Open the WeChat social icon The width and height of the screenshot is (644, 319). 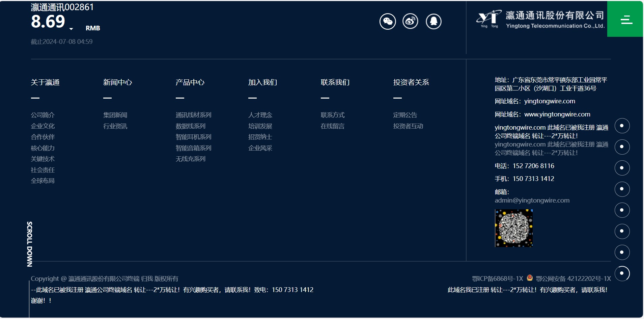click(388, 21)
